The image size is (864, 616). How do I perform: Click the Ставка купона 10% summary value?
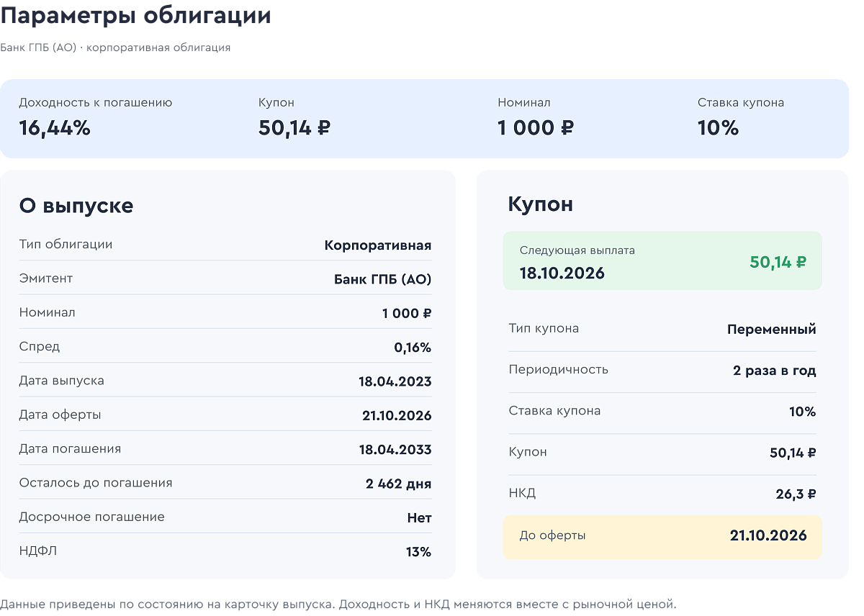click(x=719, y=128)
